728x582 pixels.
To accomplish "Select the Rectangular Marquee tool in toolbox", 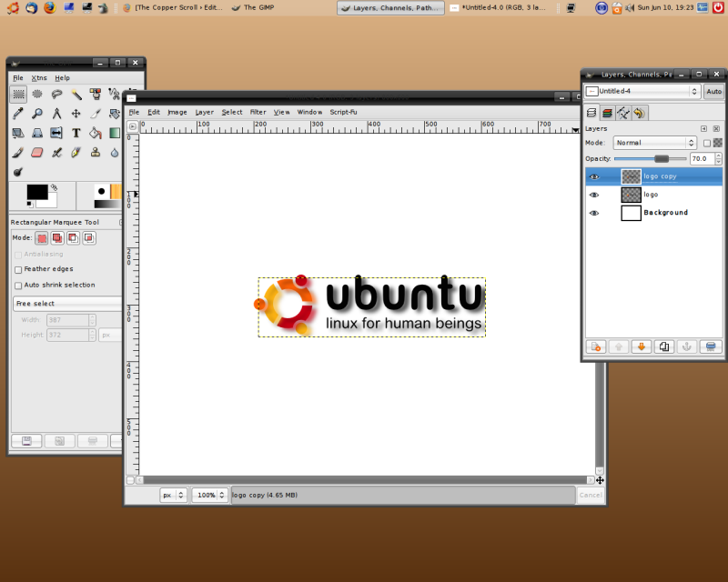I will click(x=18, y=95).
